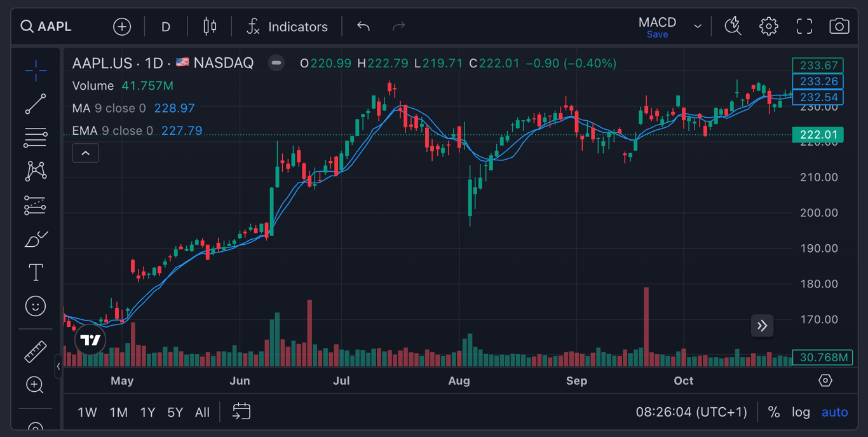Image resolution: width=868 pixels, height=437 pixels.
Task: Open the AAPL symbol search
Action: (46, 27)
